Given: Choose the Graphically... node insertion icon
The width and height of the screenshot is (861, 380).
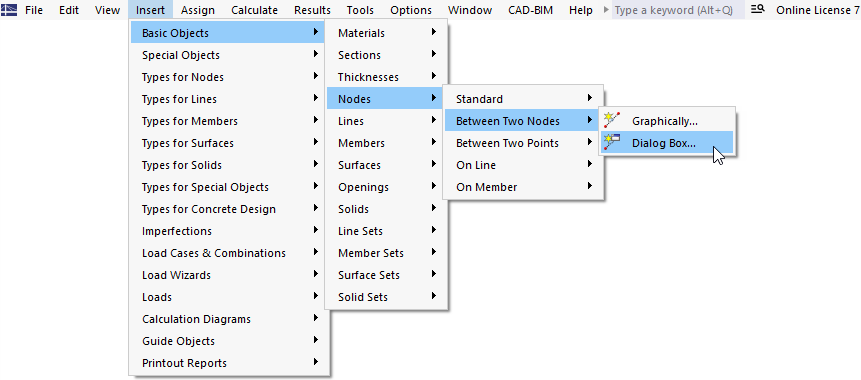Looking at the screenshot, I should coord(611,121).
